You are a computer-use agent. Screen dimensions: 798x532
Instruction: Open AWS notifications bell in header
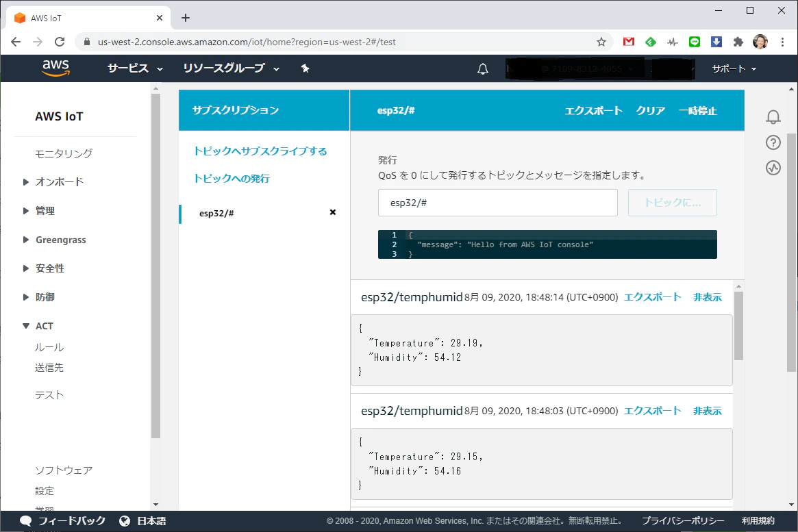pos(482,68)
